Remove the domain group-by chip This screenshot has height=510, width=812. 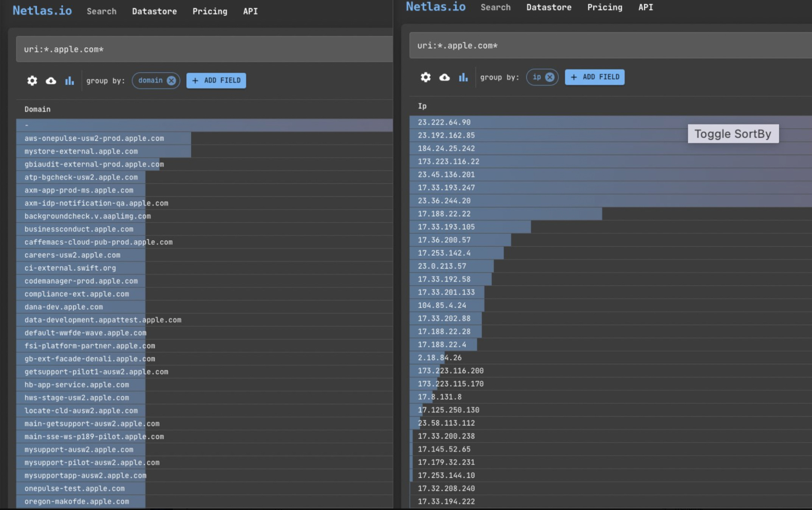171,81
